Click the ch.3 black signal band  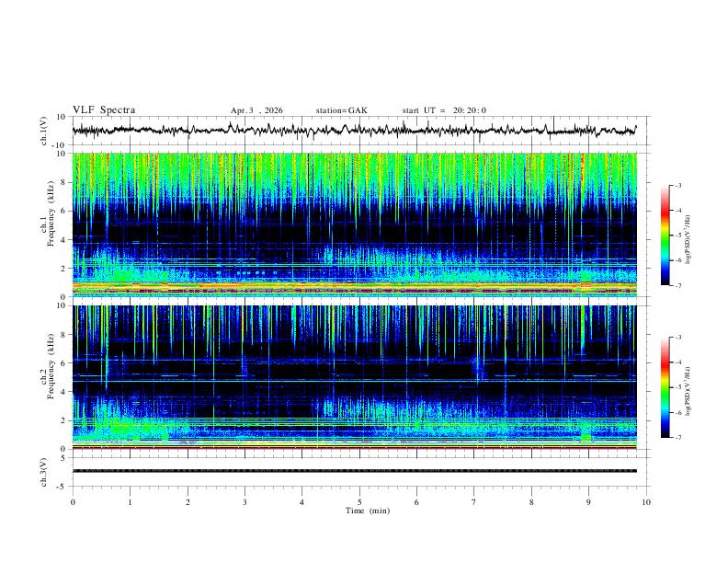pyautogui.click(x=354, y=471)
